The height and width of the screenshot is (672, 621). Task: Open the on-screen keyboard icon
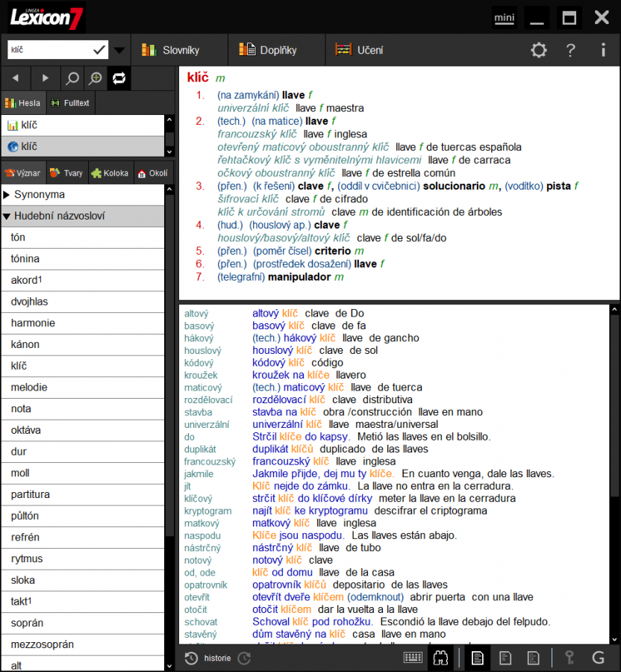pos(413,658)
